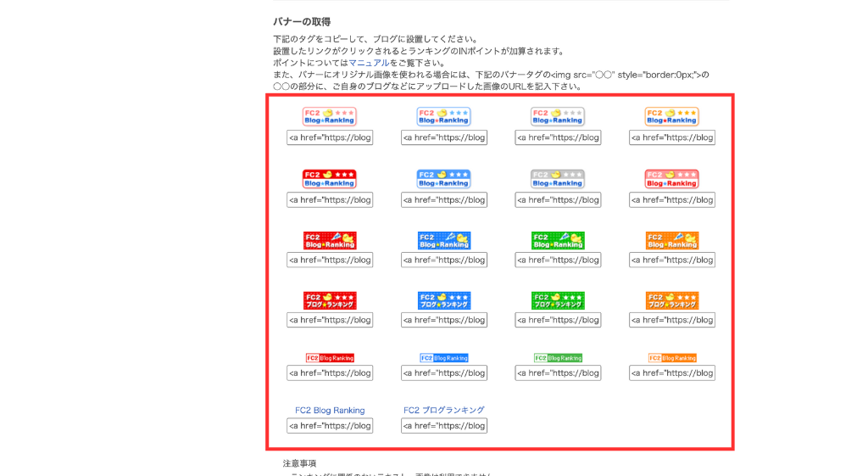The height and width of the screenshot is (476, 868).
Task: Focus the tag field under the pink-star white banner
Action: (330, 137)
